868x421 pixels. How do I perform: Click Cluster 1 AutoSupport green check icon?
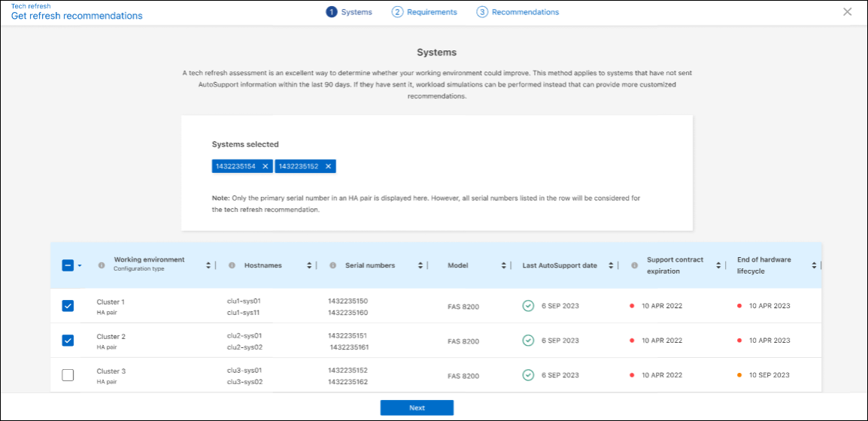pyautogui.click(x=529, y=306)
